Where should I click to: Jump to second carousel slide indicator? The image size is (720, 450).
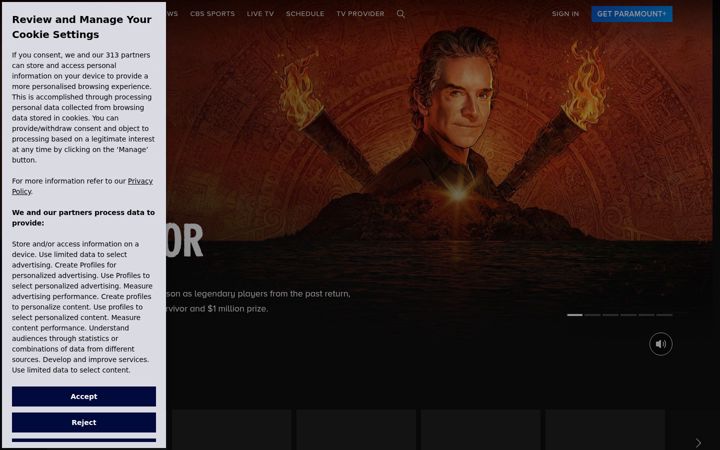pos(592,315)
